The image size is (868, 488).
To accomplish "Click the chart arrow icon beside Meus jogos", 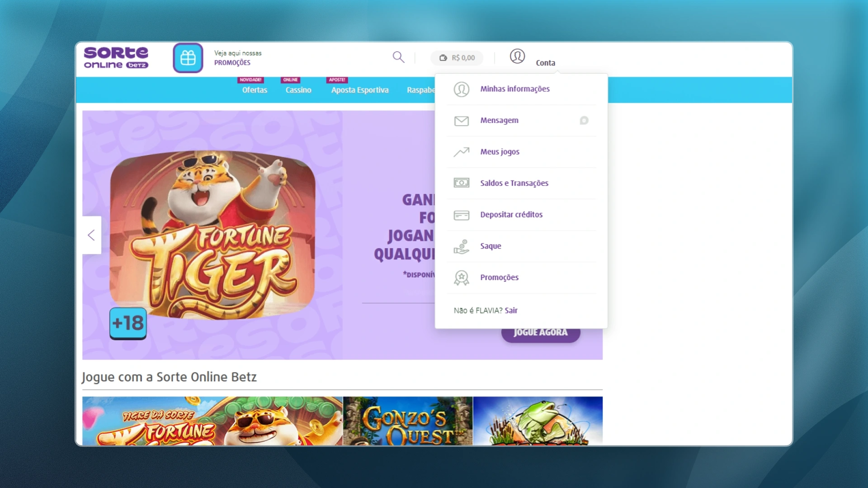I will 461,152.
